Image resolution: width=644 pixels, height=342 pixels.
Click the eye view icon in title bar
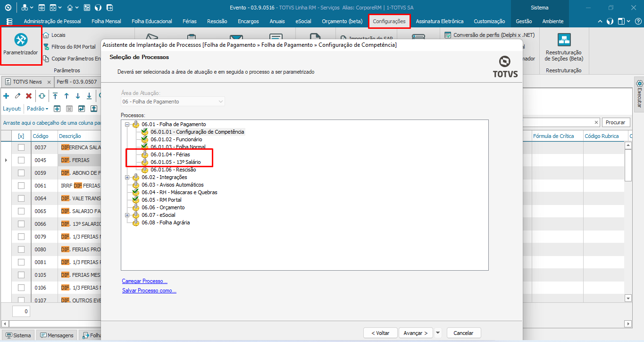pyautogui.click(x=42, y=8)
